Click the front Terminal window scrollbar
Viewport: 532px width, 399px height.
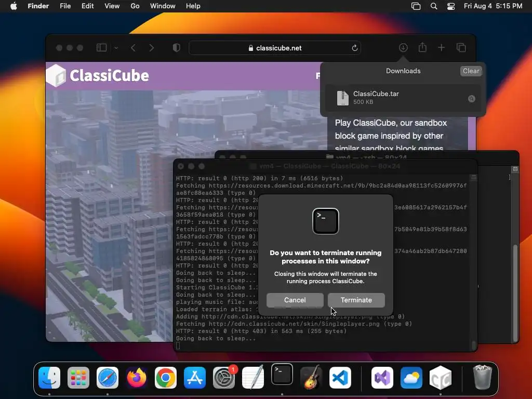click(474, 345)
